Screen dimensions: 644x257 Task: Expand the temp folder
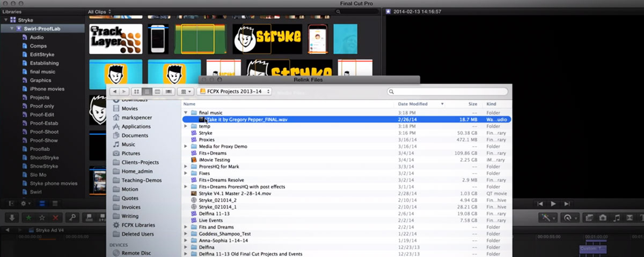tap(186, 126)
